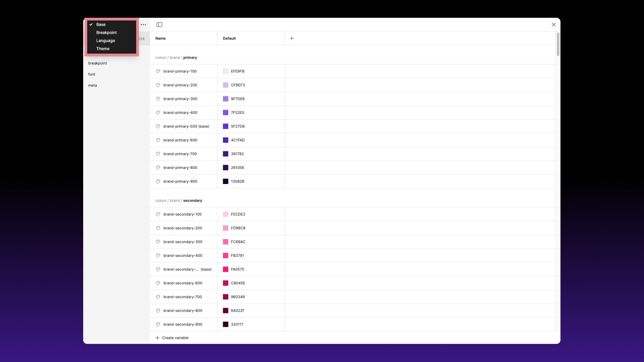Choose Theme from the collection menu

103,49
